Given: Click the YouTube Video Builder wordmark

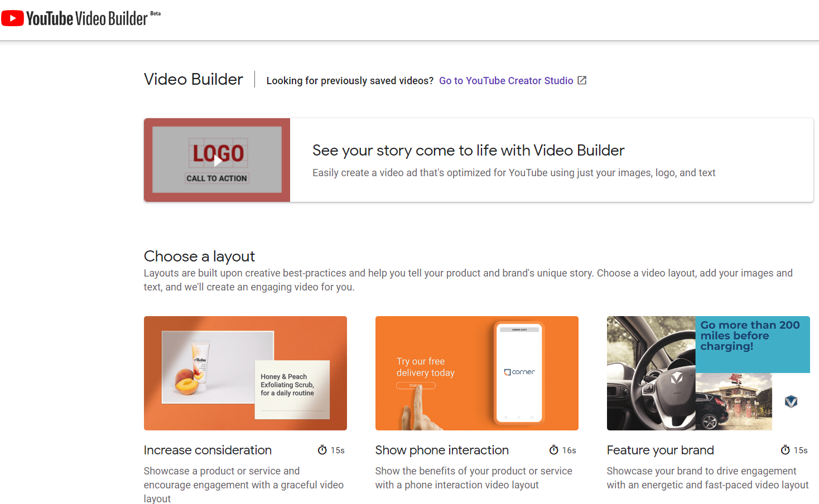Looking at the screenshot, I should click(87, 19).
